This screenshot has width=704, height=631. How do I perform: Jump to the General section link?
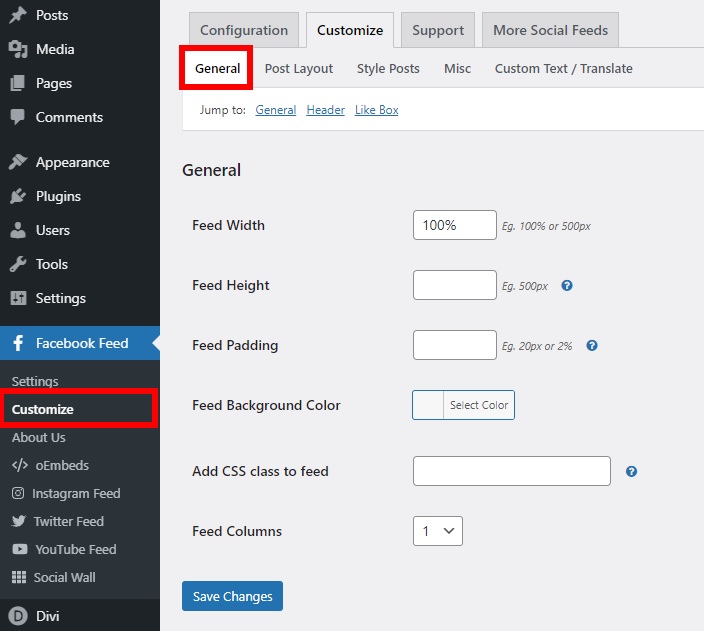pos(276,110)
